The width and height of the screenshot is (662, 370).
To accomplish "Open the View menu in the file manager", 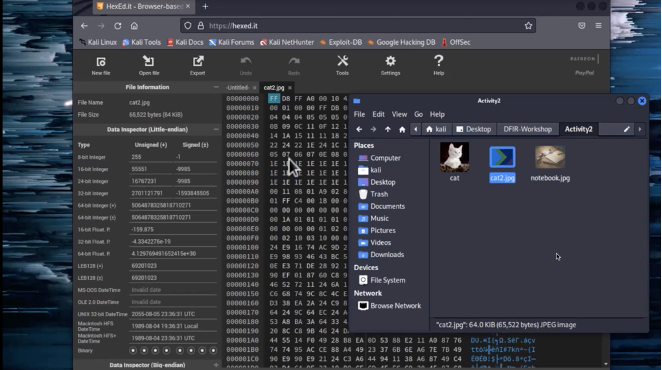I will coord(399,114).
